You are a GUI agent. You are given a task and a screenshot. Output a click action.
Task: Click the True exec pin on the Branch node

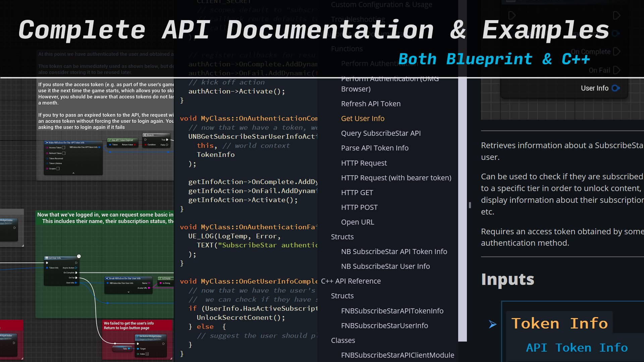point(167,140)
